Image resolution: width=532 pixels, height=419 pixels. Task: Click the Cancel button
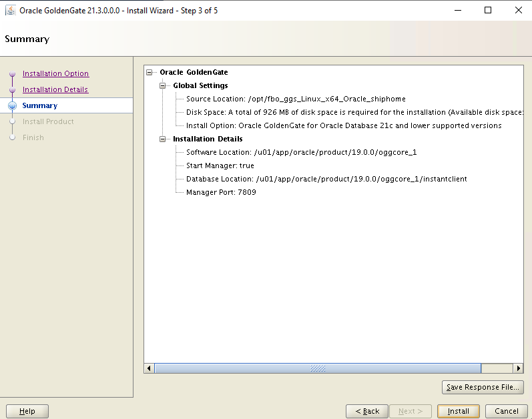tap(506, 411)
